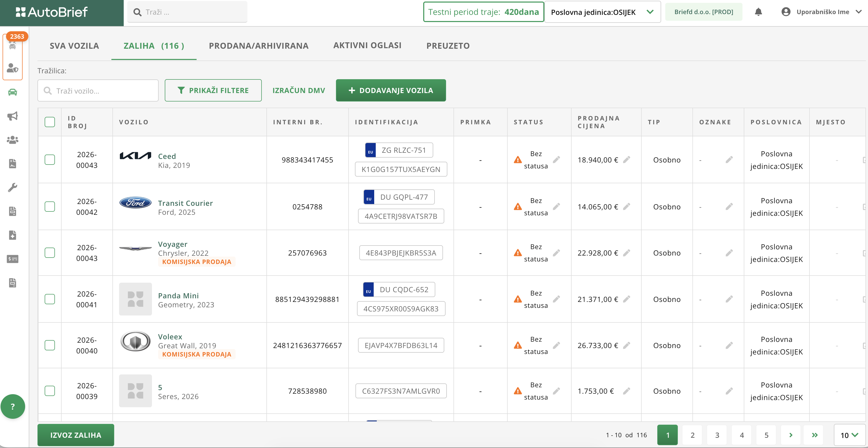The width and height of the screenshot is (868, 448).
Task: Open the Uporabniško Ime user menu
Action: [x=822, y=12]
